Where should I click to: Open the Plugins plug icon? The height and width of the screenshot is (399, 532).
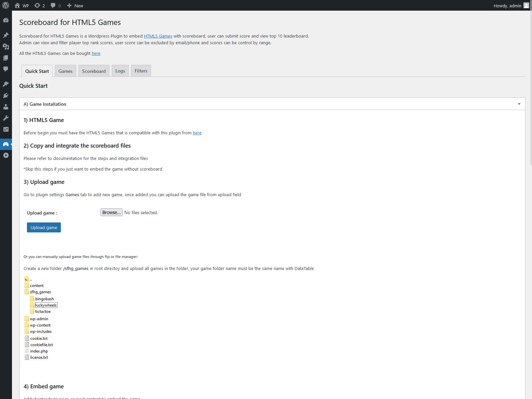tap(6, 95)
